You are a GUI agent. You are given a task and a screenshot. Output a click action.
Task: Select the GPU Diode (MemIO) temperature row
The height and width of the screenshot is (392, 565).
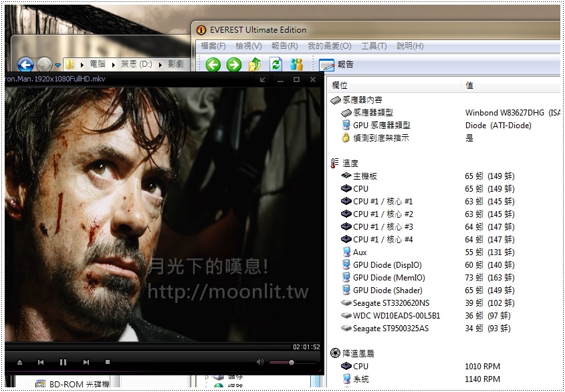[388, 278]
